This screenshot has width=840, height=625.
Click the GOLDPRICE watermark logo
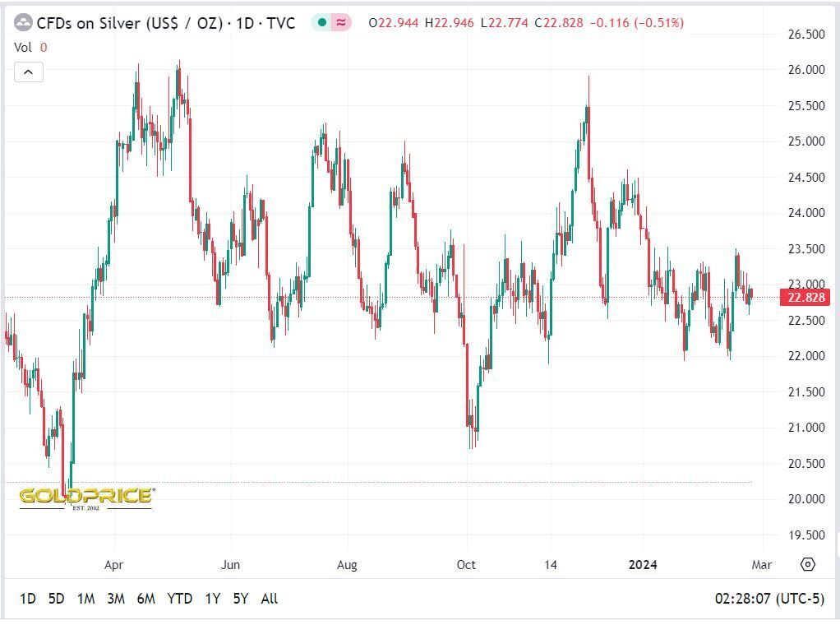(85, 497)
